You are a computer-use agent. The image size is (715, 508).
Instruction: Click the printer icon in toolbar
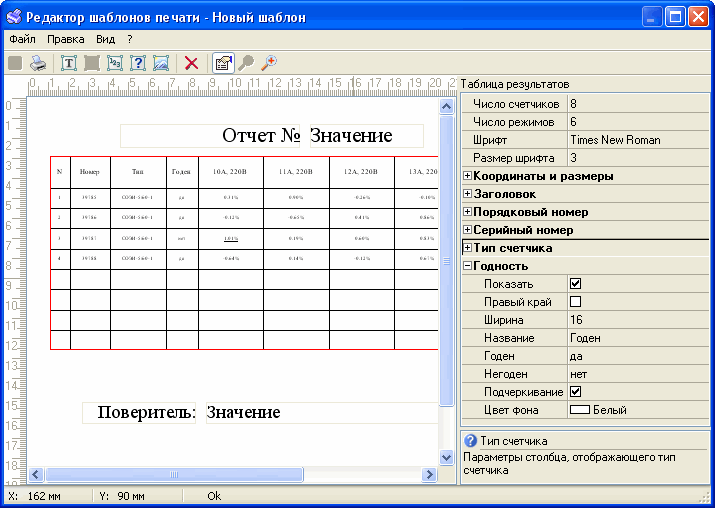tap(38, 62)
